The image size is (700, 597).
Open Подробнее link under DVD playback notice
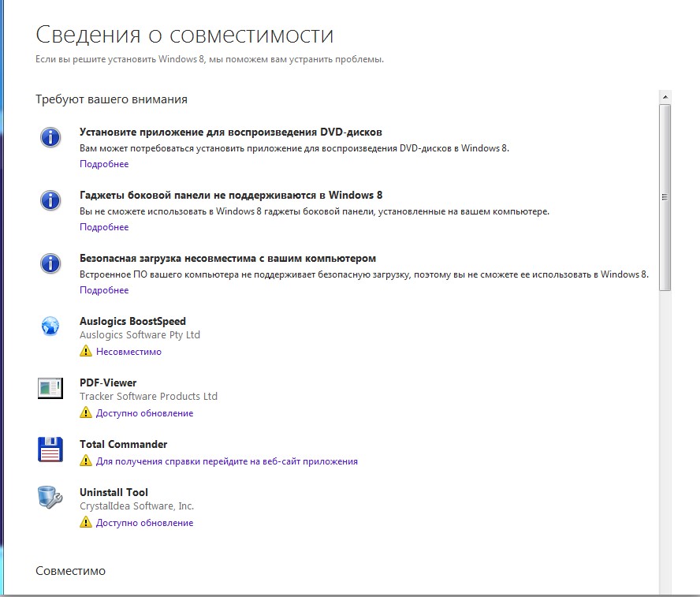[x=104, y=164]
